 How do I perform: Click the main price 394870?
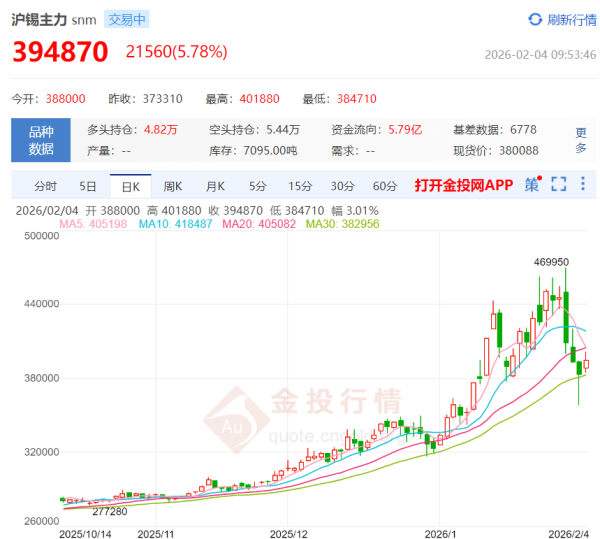point(60,52)
